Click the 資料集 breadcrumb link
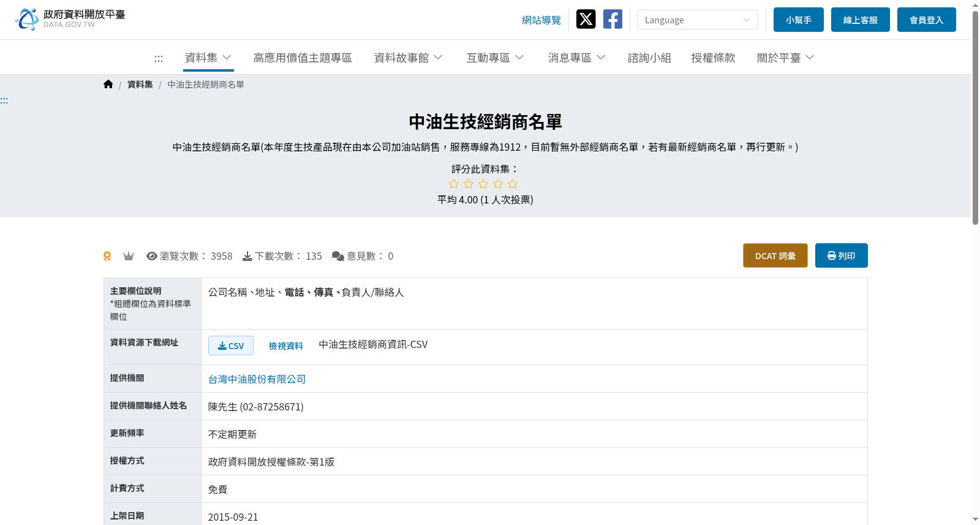Image resolution: width=980 pixels, height=525 pixels. (x=140, y=85)
